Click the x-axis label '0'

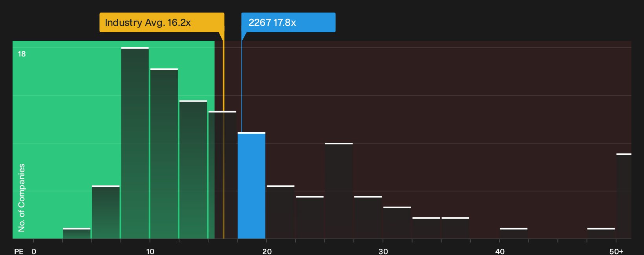tap(34, 251)
